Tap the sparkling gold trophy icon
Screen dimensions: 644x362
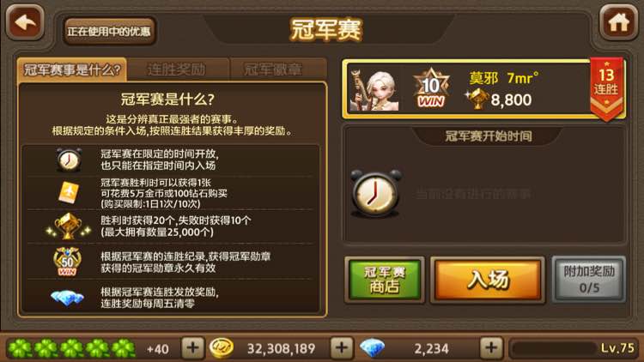pyautogui.click(x=68, y=226)
